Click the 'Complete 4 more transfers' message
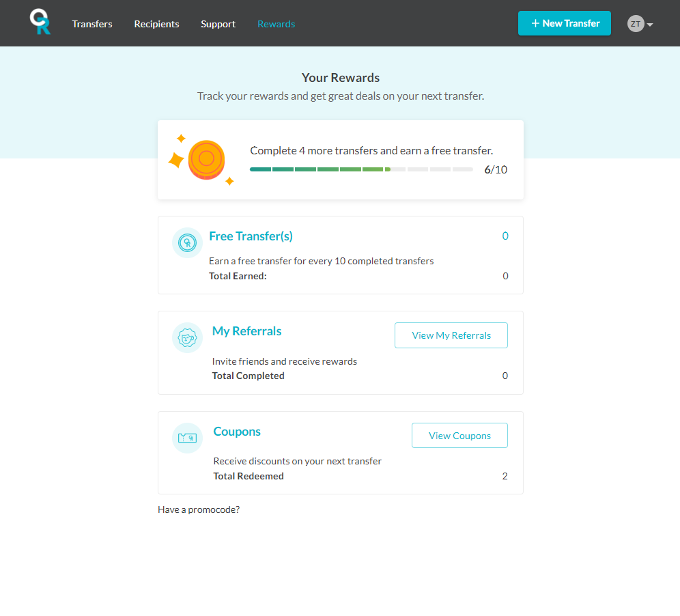Viewport: 680px width, 616px height. coord(371,150)
